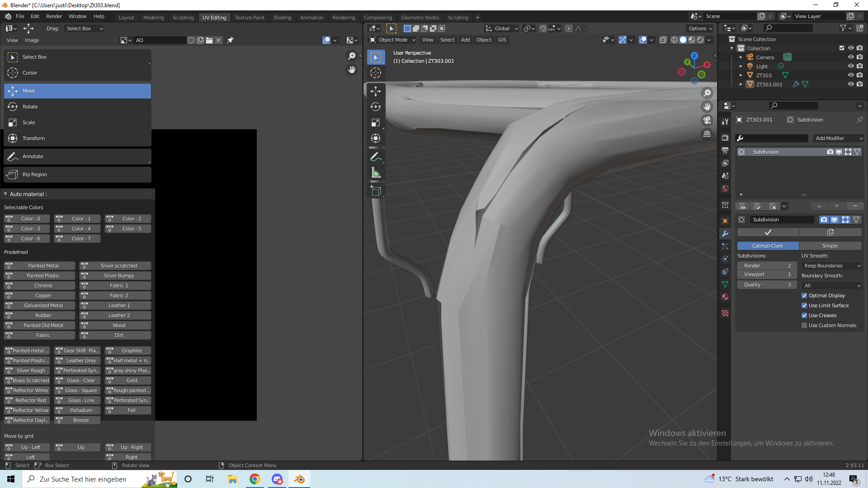Hide ZT303.001 object in outliner
The image size is (868, 488).
tap(850, 84)
